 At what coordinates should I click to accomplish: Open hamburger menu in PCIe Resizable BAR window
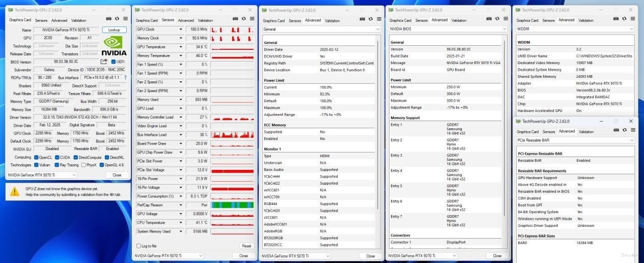click(632, 131)
